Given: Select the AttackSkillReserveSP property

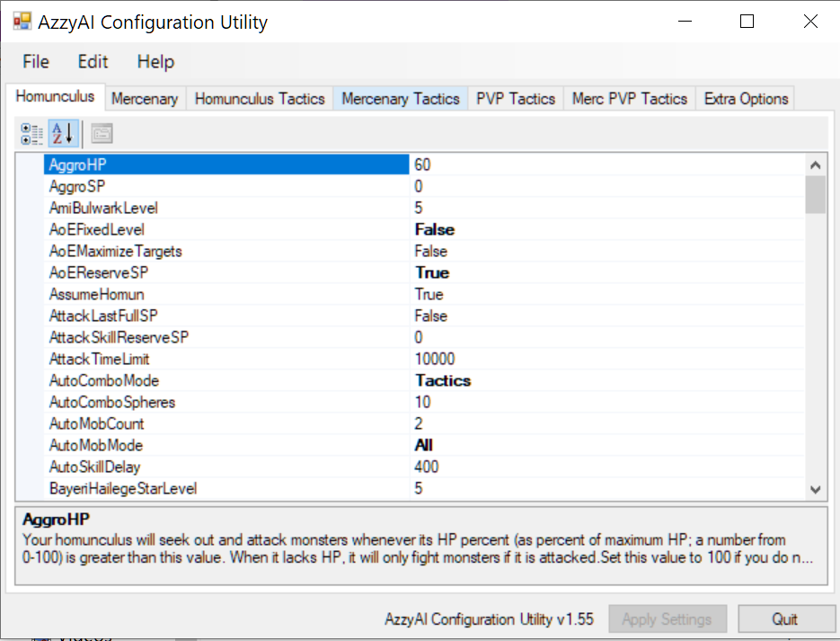Looking at the screenshot, I should [x=226, y=337].
